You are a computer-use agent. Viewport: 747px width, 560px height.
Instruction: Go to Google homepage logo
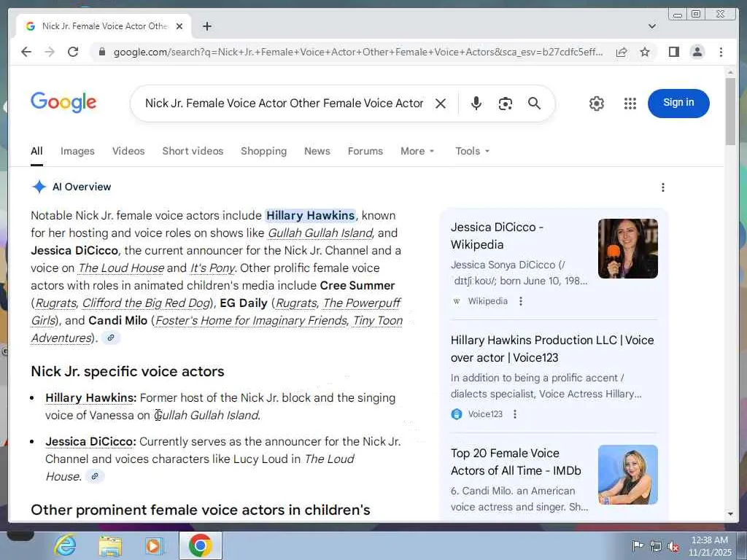(63, 102)
